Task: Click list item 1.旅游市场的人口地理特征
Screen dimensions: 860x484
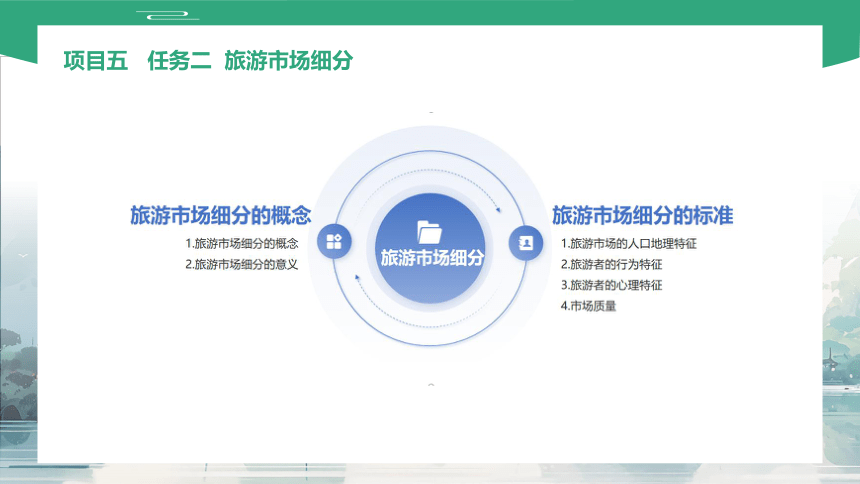Action: coord(629,243)
